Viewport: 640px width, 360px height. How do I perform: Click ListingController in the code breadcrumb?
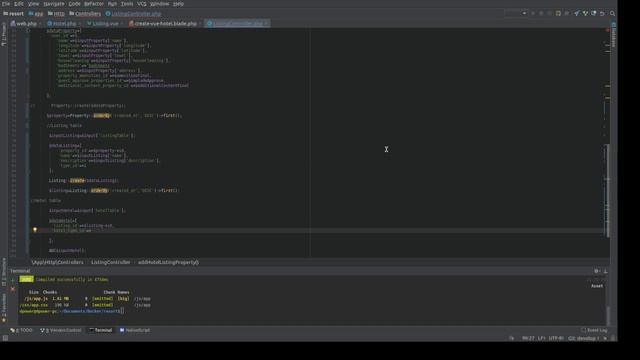[x=111, y=262]
